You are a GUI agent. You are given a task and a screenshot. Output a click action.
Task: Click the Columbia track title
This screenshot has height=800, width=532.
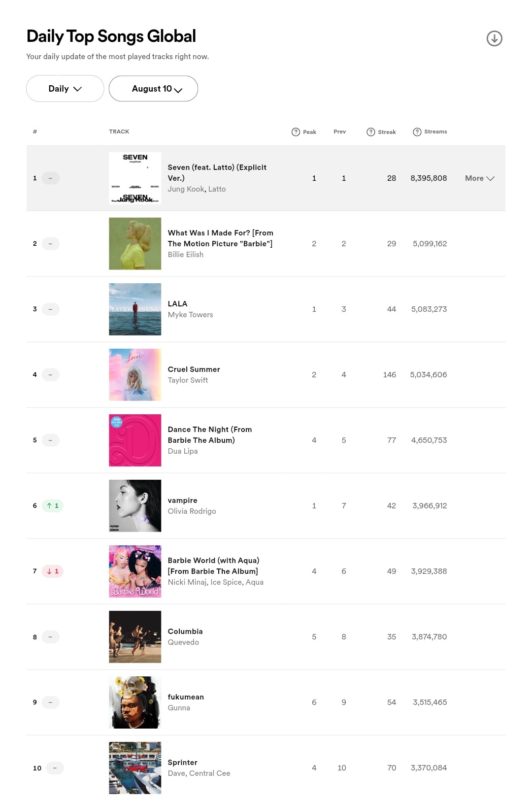click(185, 632)
